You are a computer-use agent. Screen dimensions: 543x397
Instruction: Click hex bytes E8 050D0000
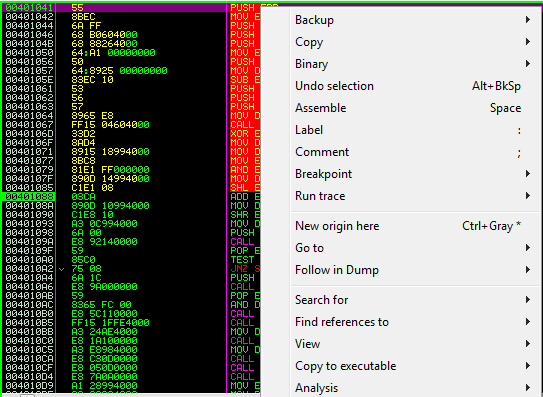[x=104, y=368]
